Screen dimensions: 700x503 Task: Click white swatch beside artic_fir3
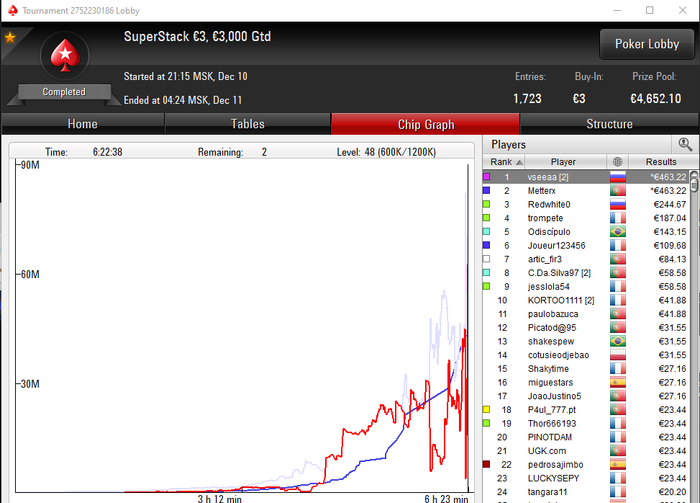click(487, 259)
